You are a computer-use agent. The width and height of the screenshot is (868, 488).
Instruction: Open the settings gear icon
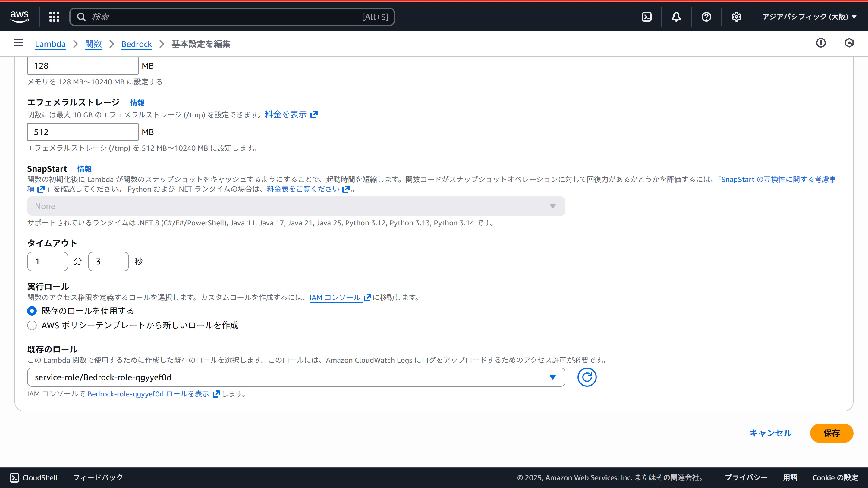pos(736,17)
